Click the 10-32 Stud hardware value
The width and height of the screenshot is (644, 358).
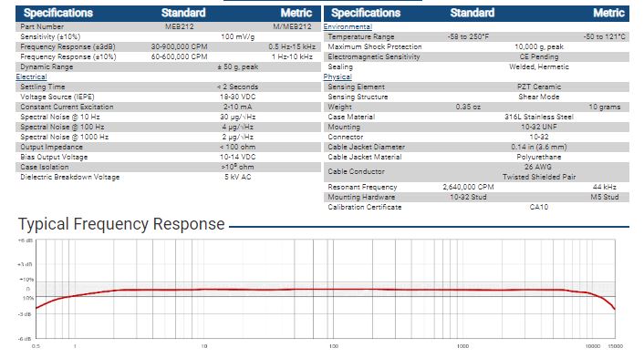[x=468, y=197]
